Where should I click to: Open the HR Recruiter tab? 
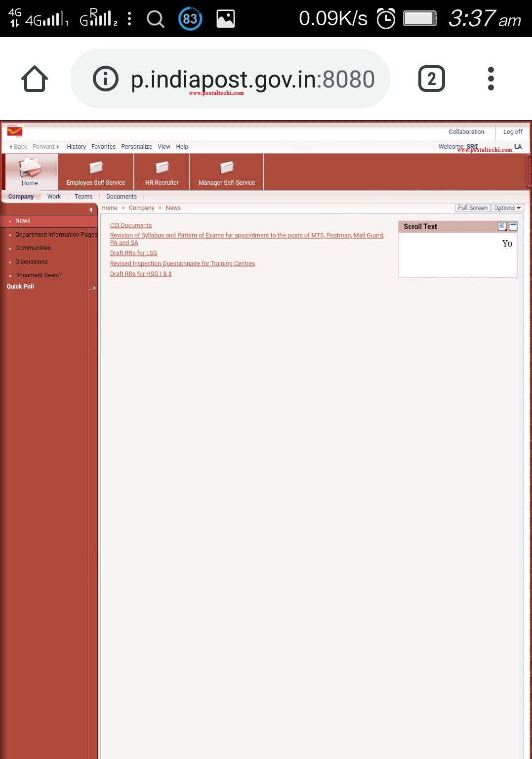point(162,172)
